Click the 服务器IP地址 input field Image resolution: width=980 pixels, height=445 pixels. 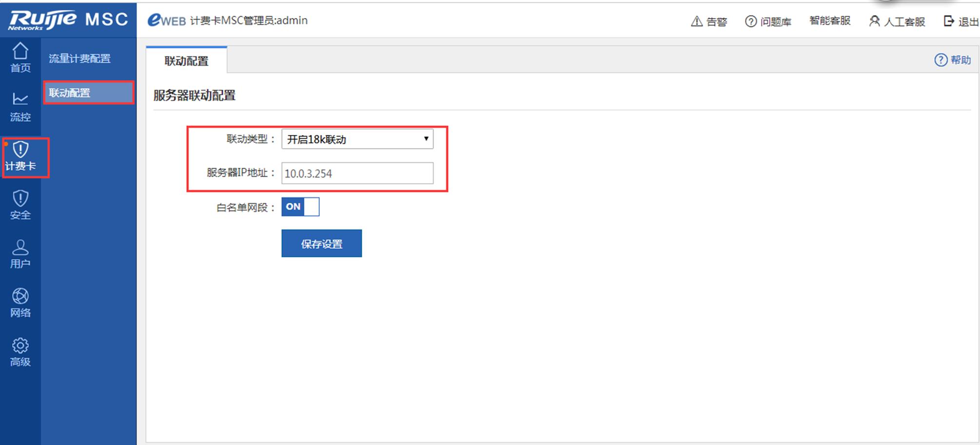click(x=357, y=174)
